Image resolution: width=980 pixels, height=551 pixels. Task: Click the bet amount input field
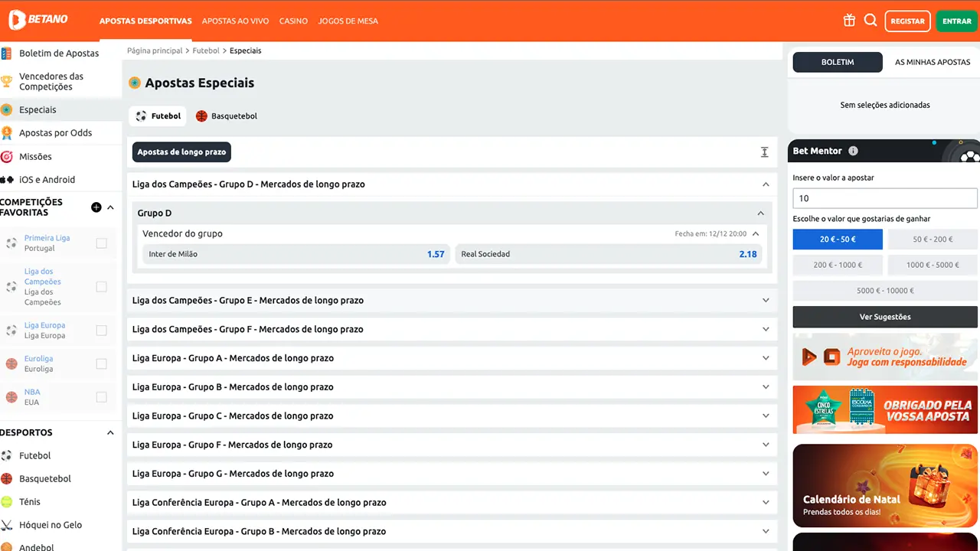point(885,198)
